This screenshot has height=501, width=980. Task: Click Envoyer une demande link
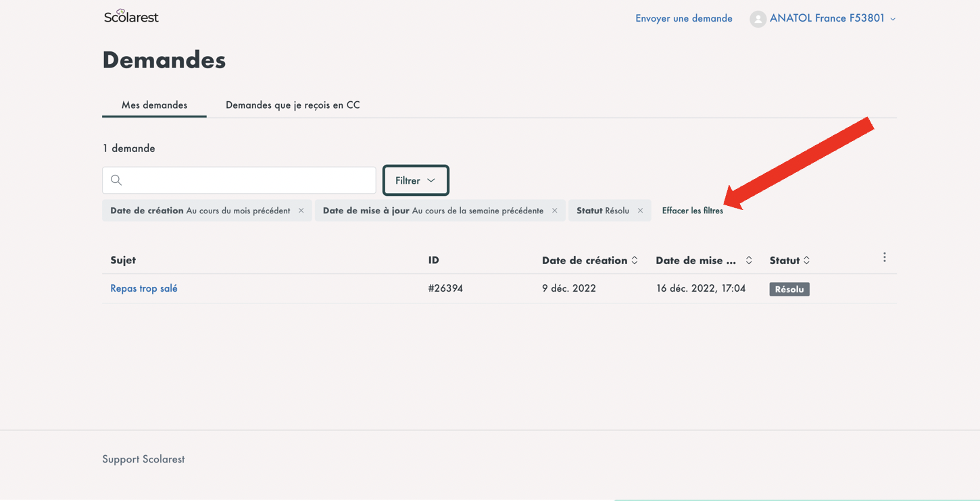[683, 18]
